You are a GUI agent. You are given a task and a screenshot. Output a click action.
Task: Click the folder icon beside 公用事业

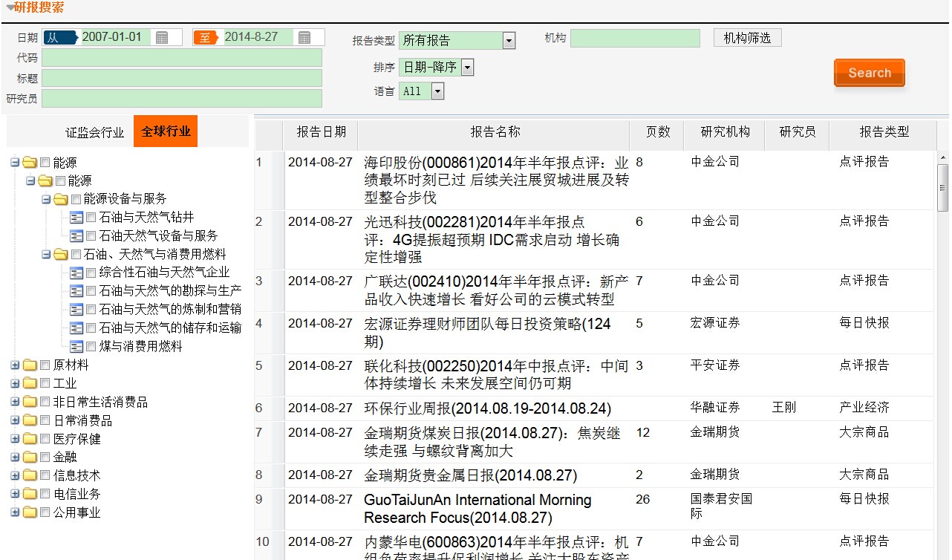(x=30, y=512)
